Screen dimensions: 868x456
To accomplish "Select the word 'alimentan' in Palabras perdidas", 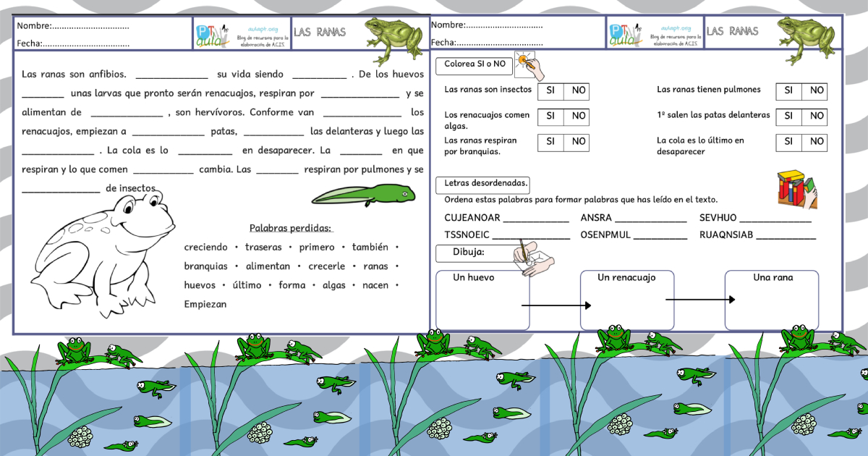I will pos(268,266).
